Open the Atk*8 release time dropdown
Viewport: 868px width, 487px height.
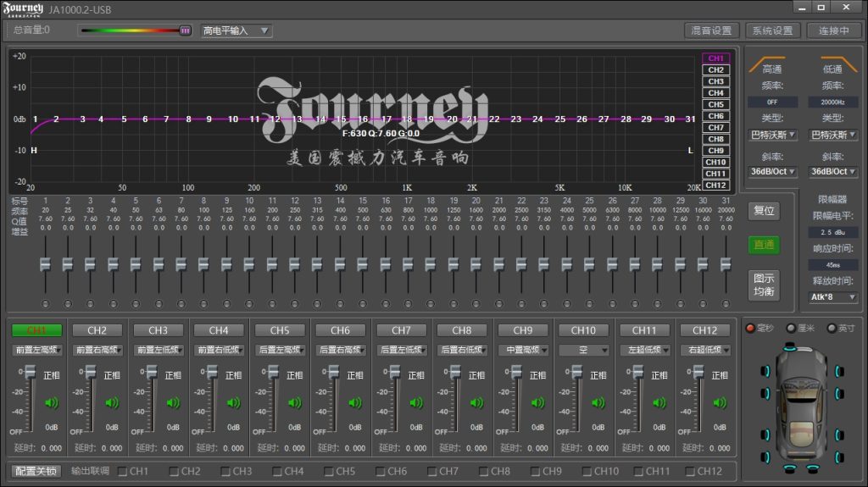point(833,297)
